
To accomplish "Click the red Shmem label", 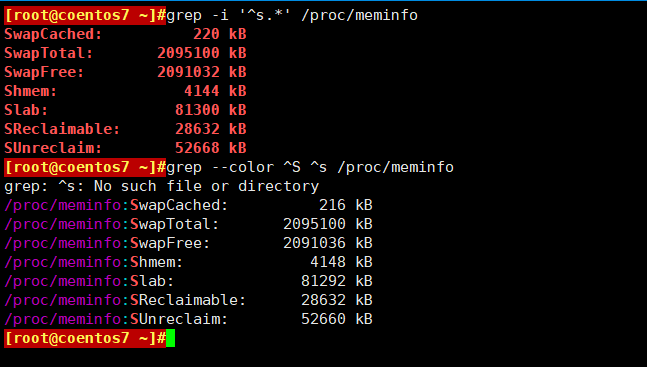I will (31, 91).
